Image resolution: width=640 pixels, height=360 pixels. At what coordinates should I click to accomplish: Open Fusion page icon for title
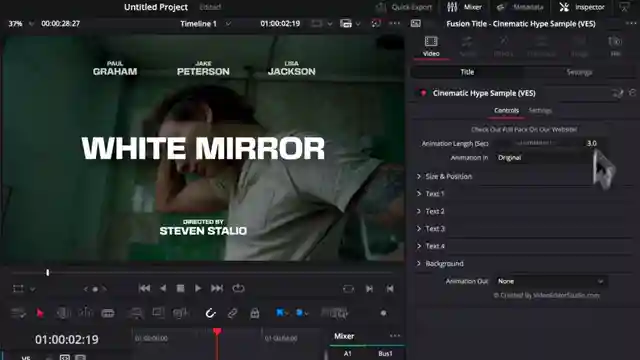[x=617, y=93]
